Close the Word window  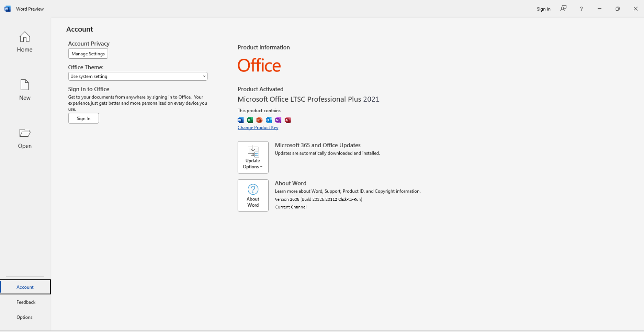coord(635,9)
